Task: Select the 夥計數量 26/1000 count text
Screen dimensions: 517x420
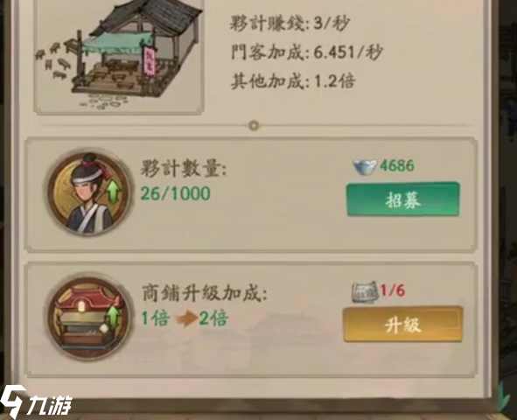Action: click(x=176, y=193)
